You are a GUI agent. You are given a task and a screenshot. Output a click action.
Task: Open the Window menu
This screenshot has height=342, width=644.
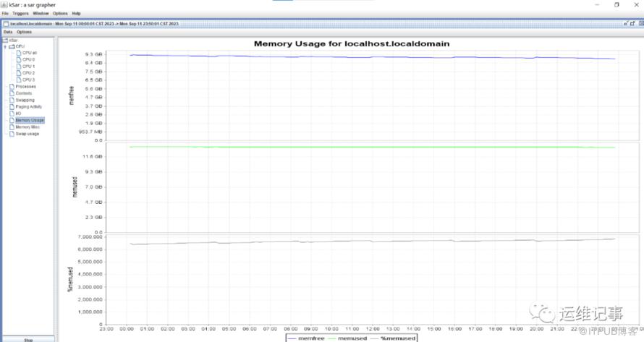41,14
